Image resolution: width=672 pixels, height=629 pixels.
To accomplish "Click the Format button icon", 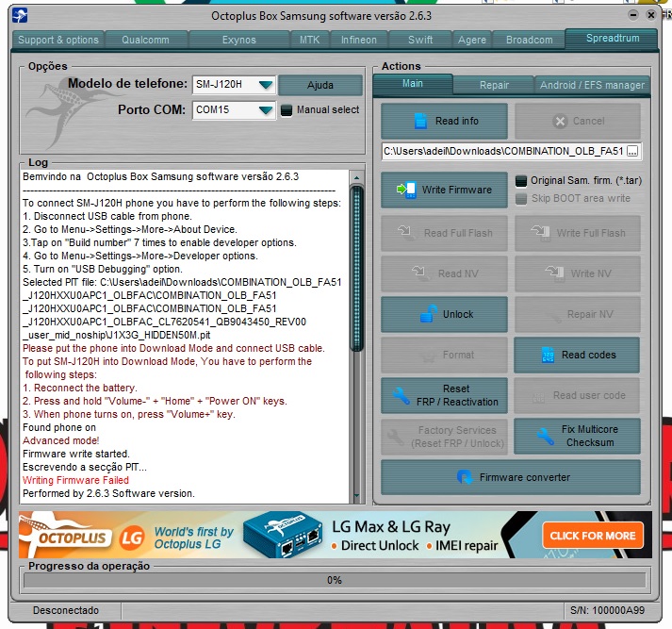I will click(428, 355).
